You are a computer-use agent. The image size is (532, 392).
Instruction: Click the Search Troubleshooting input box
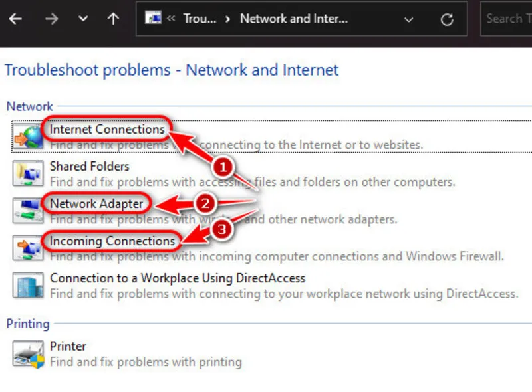pyautogui.click(x=507, y=19)
